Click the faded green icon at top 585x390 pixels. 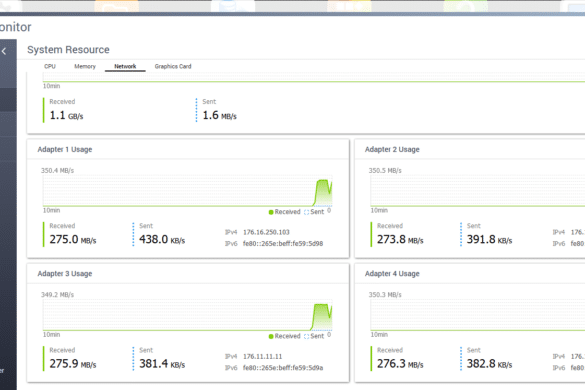pyautogui.click(x=466, y=6)
